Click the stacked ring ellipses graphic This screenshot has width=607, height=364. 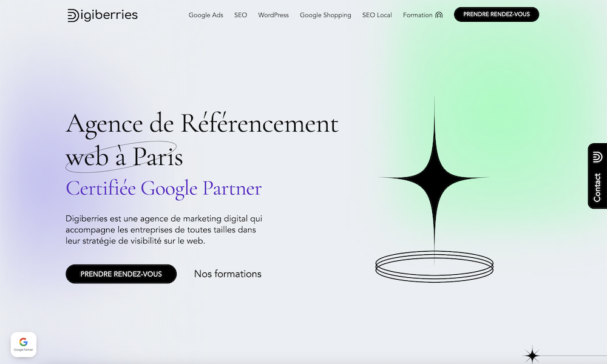click(435, 266)
